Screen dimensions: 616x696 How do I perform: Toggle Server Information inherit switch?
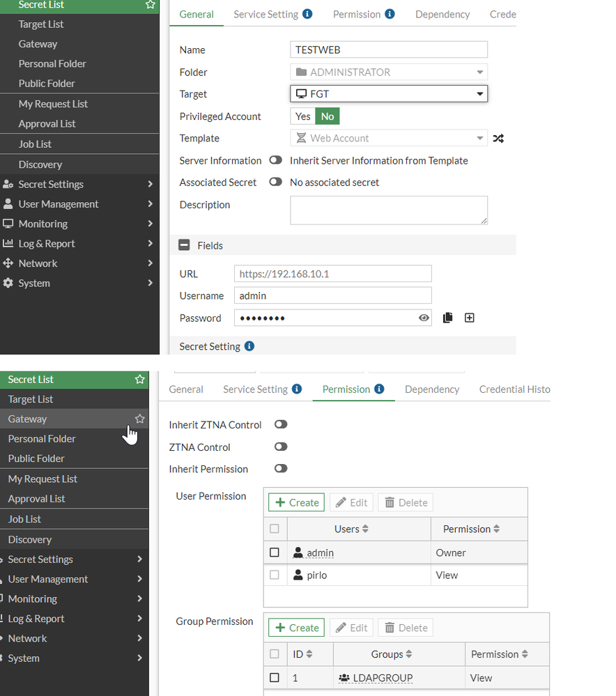coord(276,160)
